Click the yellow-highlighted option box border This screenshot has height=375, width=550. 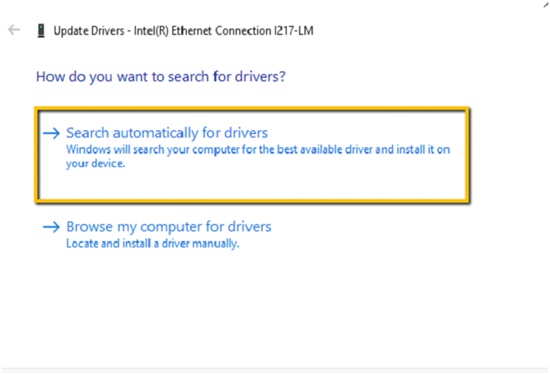252,109
